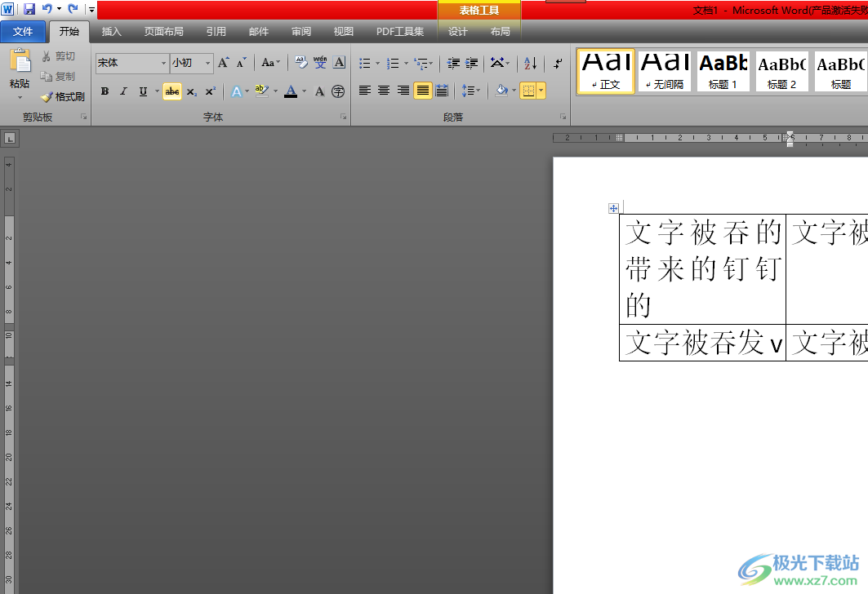Image resolution: width=868 pixels, height=594 pixels.
Task: Decrease font size with shrink font icon
Action: pos(242,63)
